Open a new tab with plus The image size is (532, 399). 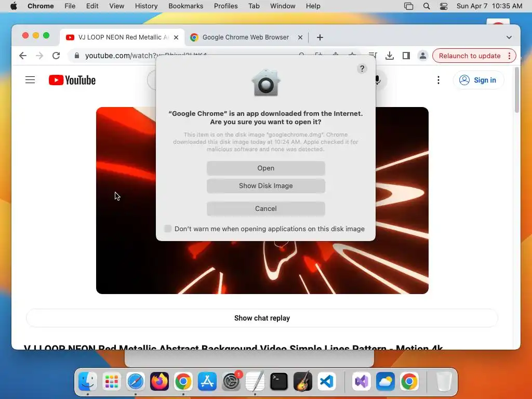pos(320,37)
